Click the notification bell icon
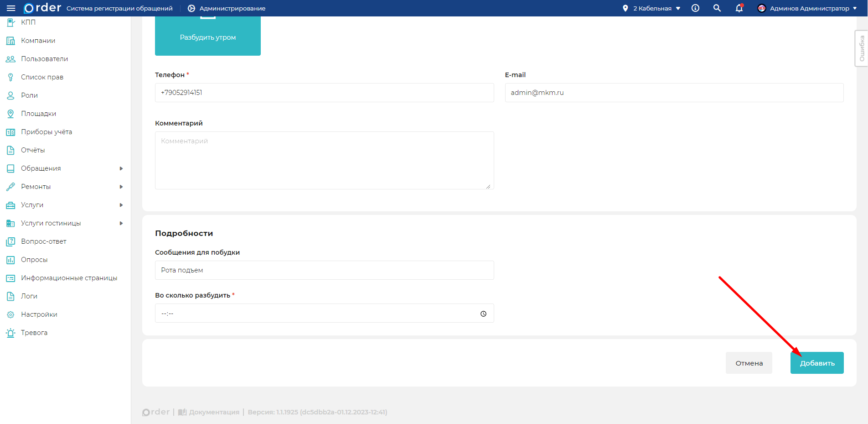The image size is (868, 424). [739, 8]
